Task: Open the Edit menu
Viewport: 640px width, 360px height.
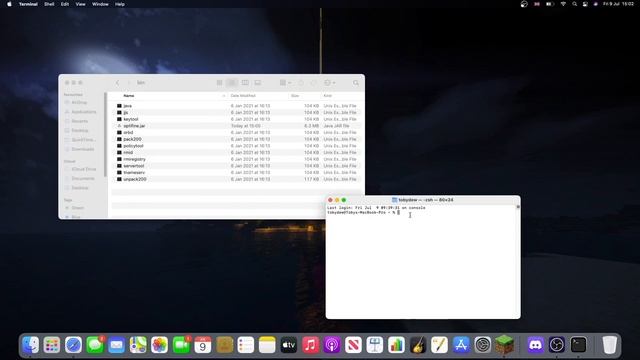Action: pyautogui.click(x=64, y=4)
